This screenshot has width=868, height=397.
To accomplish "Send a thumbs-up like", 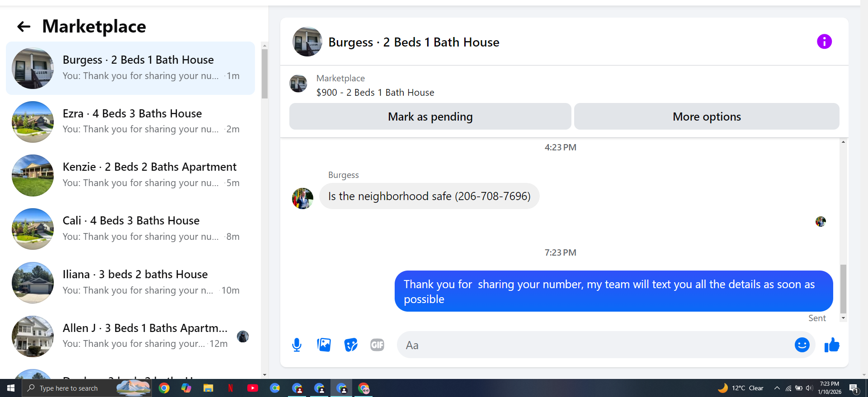I will [x=832, y=345].
